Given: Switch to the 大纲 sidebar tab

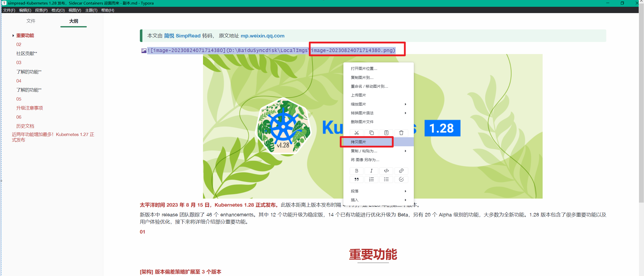Looking at the screenshot, I should 73,21.
